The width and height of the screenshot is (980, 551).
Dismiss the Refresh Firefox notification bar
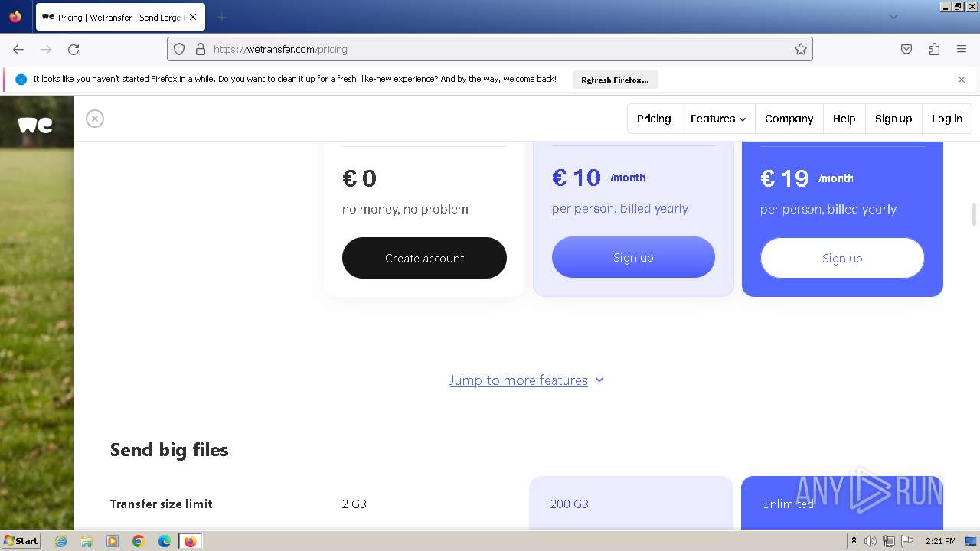click(962, 80)
